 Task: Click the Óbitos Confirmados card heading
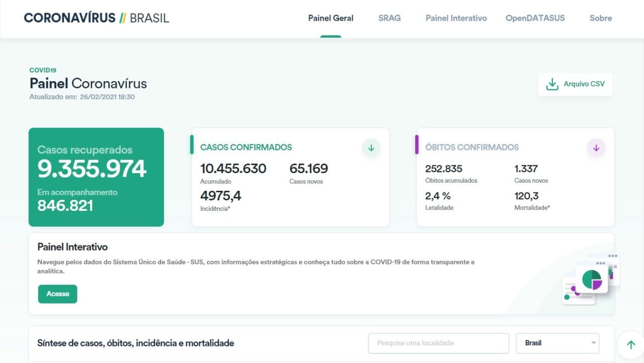point(471,148)
